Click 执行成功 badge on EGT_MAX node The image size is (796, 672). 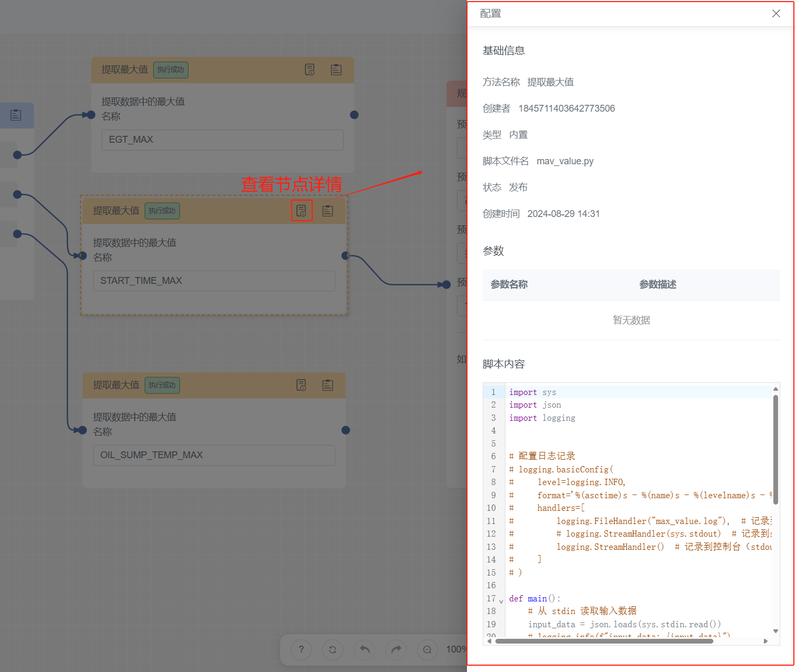coord(171,70)
